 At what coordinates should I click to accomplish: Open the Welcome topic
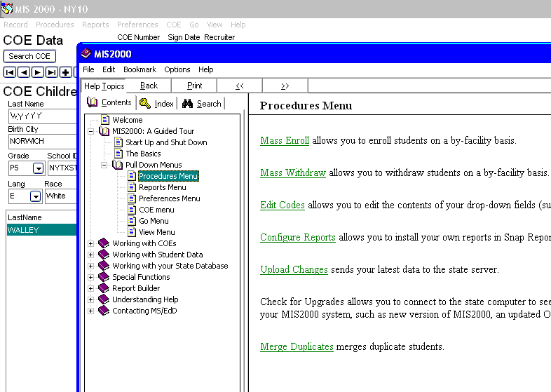(127, 120)
